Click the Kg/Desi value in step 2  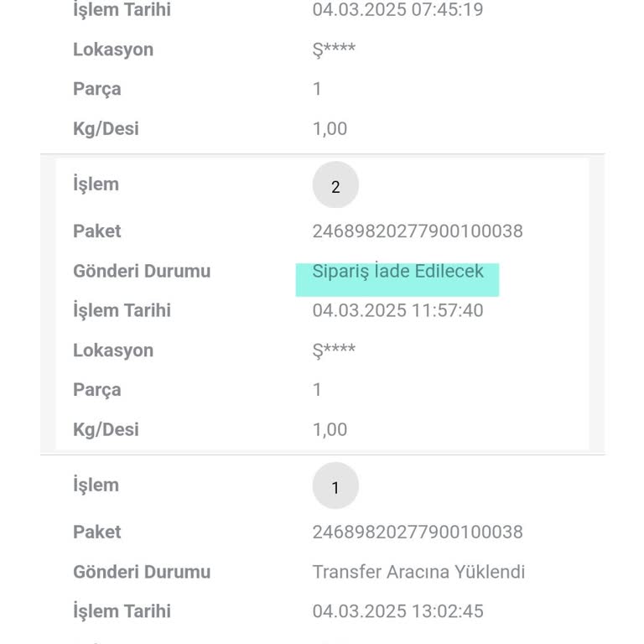coord(330,429)
